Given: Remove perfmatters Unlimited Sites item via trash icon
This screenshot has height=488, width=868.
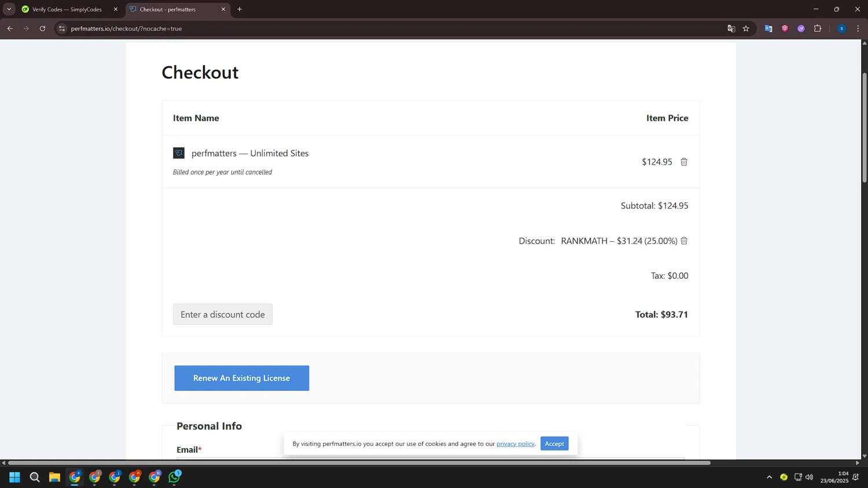Looking at the screenshot, I should [684, 162].
